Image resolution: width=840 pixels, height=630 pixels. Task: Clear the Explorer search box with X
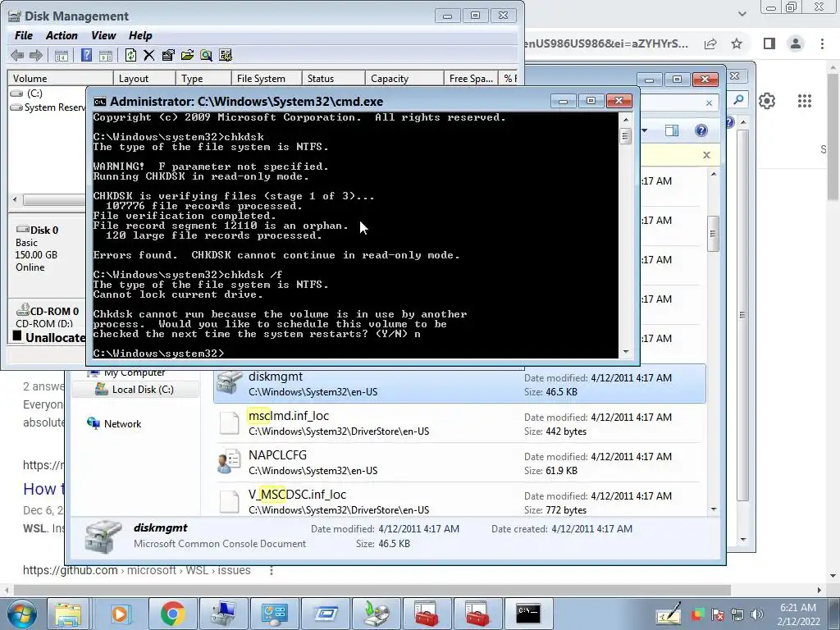point(710,103)
